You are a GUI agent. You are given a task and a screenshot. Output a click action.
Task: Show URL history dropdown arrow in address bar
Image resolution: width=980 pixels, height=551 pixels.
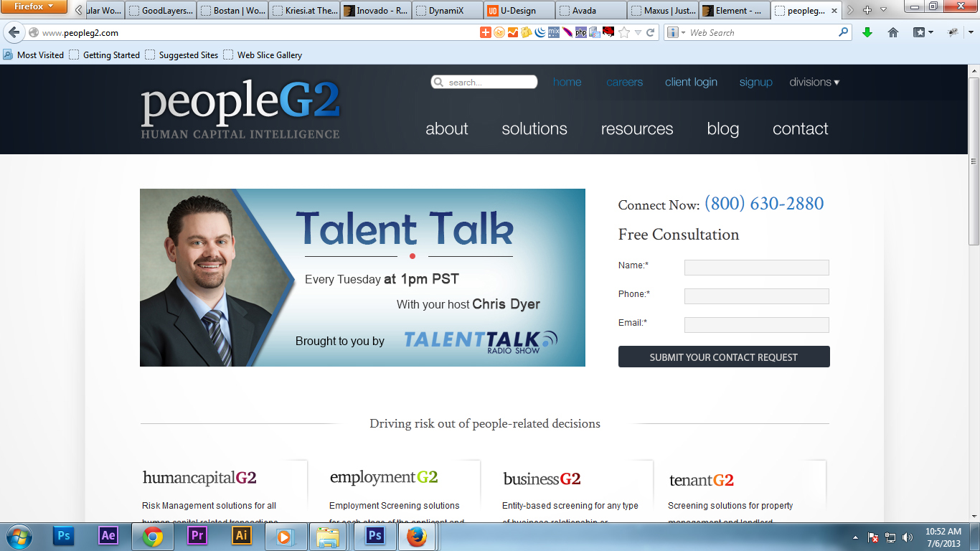point(638,33)
